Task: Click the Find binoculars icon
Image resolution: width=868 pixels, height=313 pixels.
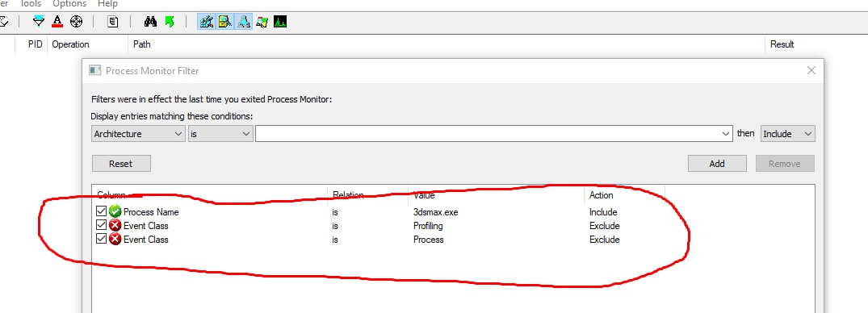Action: [150, 22]
